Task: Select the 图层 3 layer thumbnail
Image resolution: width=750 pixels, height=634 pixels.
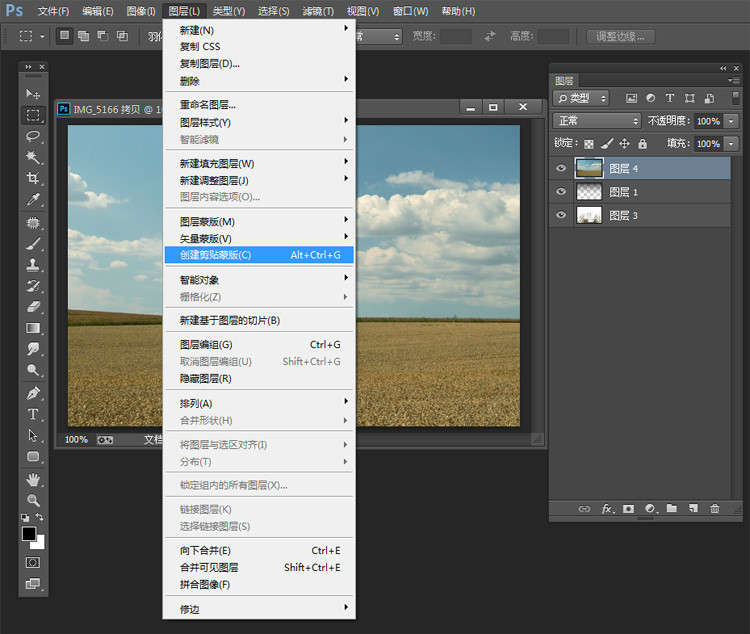Action: [589, 215]
